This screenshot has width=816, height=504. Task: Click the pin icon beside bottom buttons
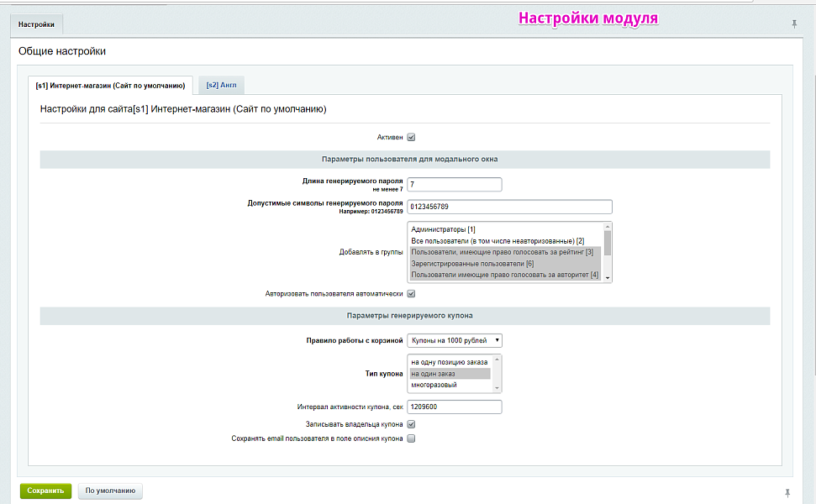tap(787, 492)
